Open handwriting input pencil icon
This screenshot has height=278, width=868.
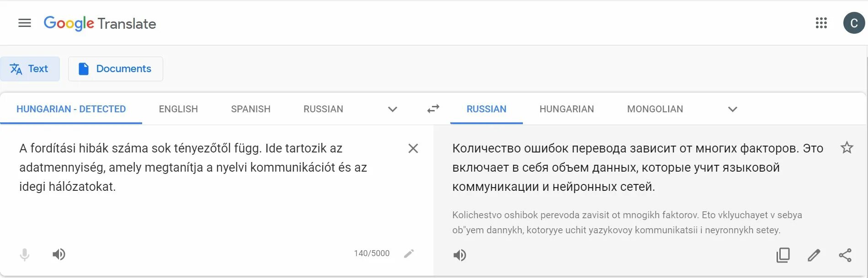(x=409, y=253)
